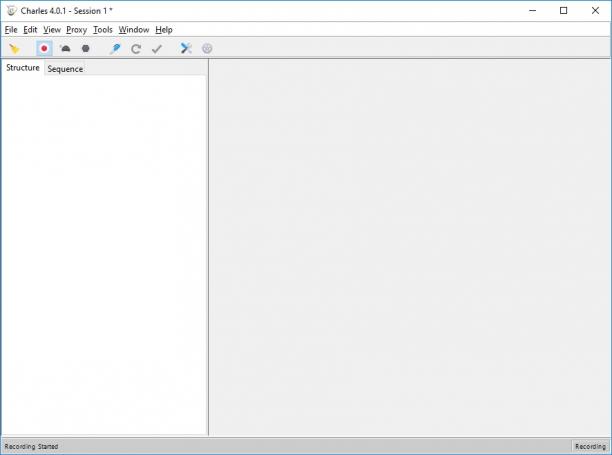Click the 'Recording Started' status text
Viewport: 612px width, 455px height.
pos(31,446)
